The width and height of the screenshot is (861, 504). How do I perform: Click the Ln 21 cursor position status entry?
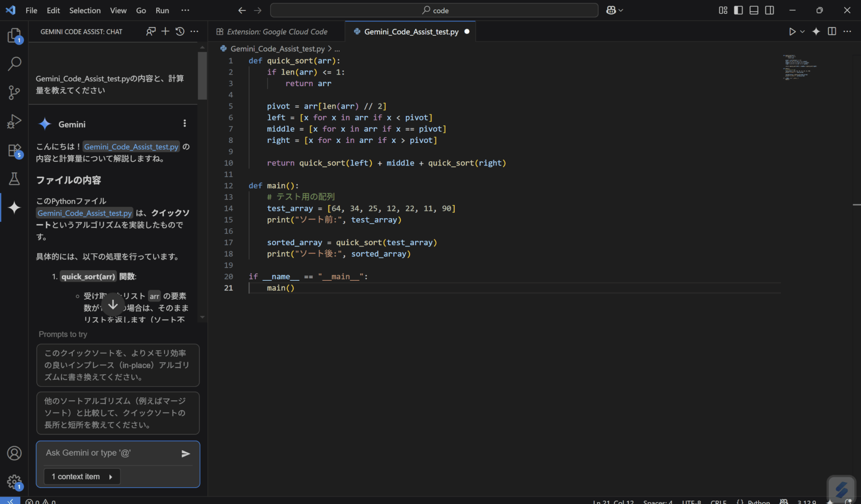pyautogui.click(x=613, y=501)
